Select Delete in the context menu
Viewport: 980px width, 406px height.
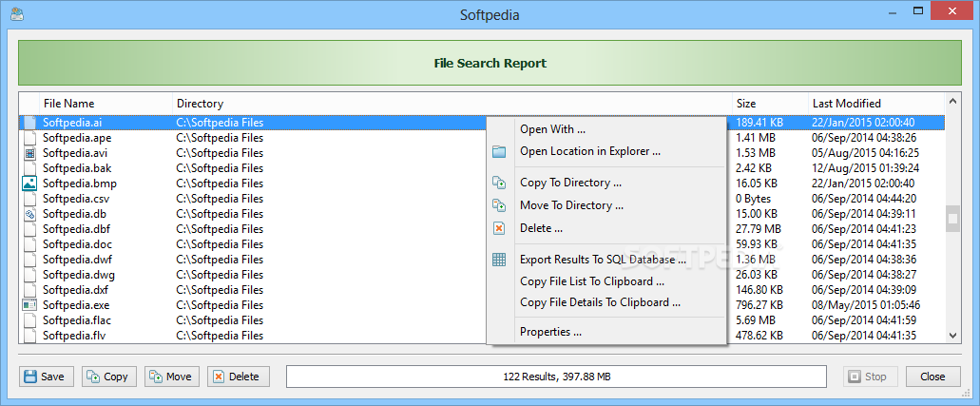tap(541, 228)
